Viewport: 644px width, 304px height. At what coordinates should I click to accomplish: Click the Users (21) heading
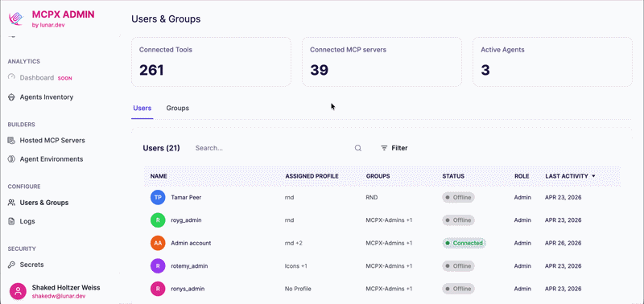(x=162, y=148)
